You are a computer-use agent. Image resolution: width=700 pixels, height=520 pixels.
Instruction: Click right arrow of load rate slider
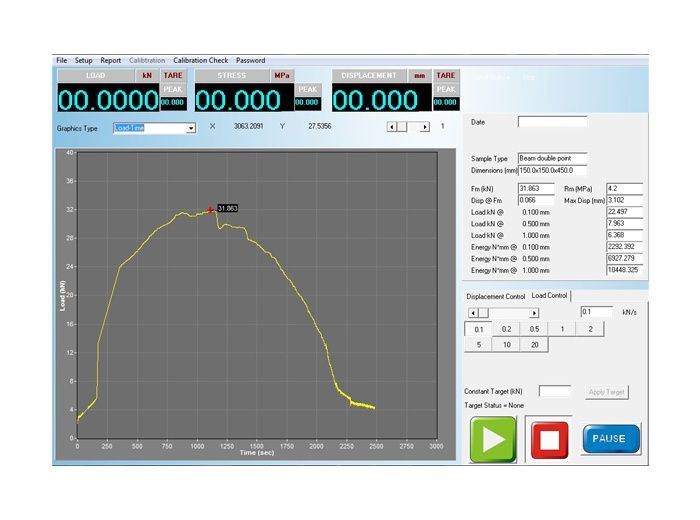[534, 313]
